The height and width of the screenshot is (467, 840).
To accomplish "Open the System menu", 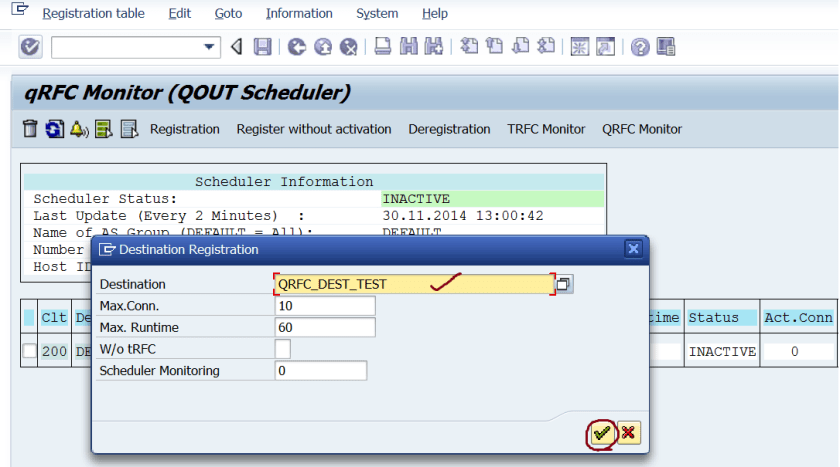I will click(x=377, y=13).
